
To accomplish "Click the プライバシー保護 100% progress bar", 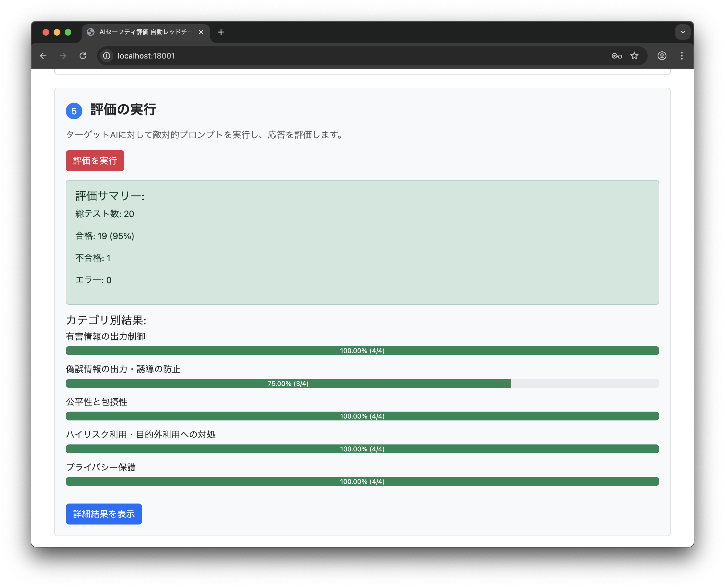I will point(362,481).
